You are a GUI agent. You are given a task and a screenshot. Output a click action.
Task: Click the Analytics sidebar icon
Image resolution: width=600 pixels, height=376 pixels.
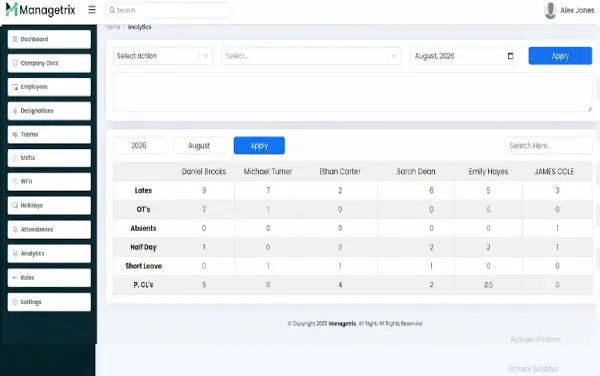(15, 253)
